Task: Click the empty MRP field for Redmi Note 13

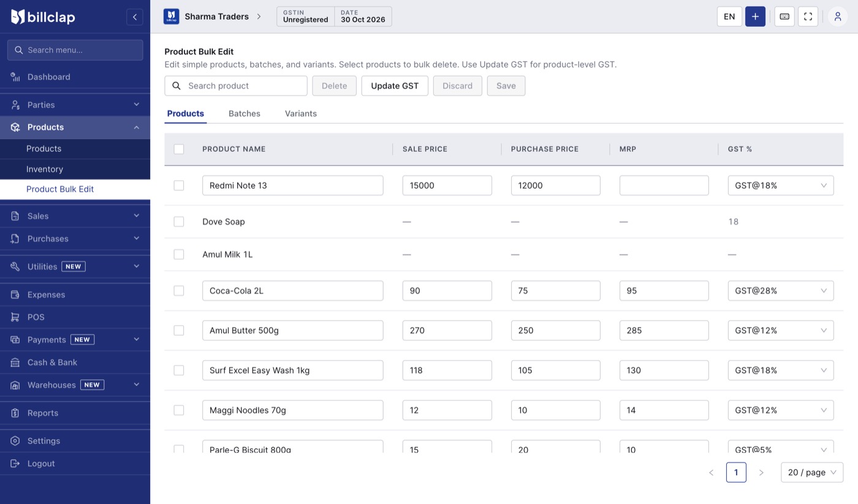Action: (664, 186)
